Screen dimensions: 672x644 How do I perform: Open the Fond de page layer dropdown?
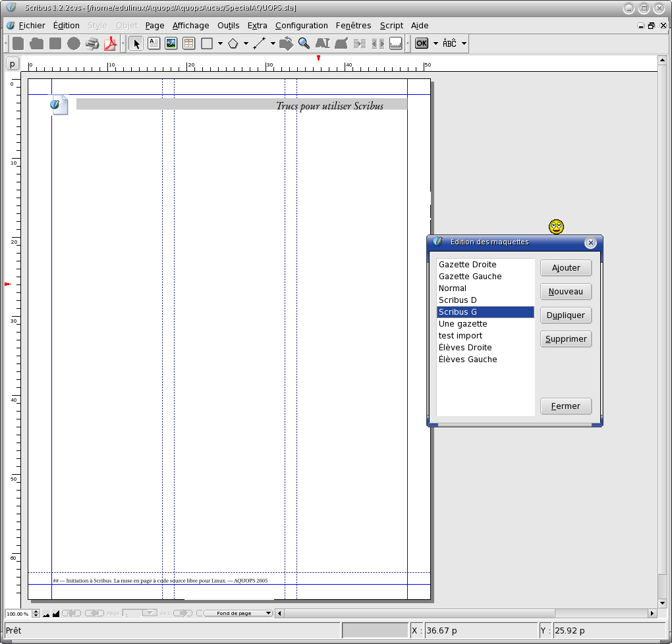(238, 613)
